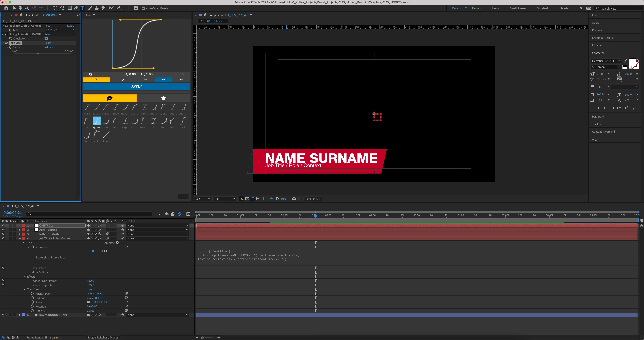This screenshot has width=644, height=340.
Task: Reset the Text Size effect
Action: click(48, 43)
